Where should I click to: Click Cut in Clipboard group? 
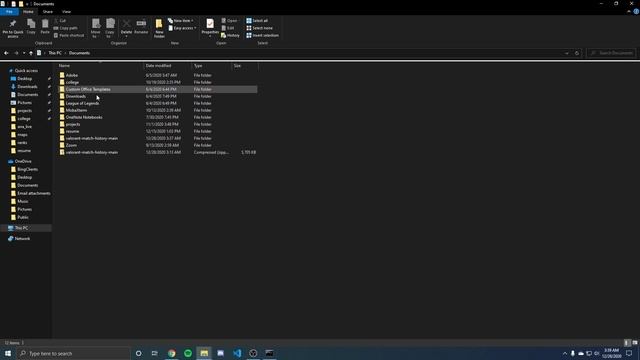60,20
